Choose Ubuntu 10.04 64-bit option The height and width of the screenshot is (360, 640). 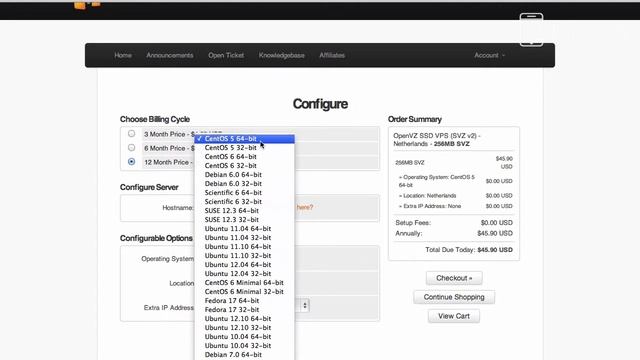tap(244, 336)
